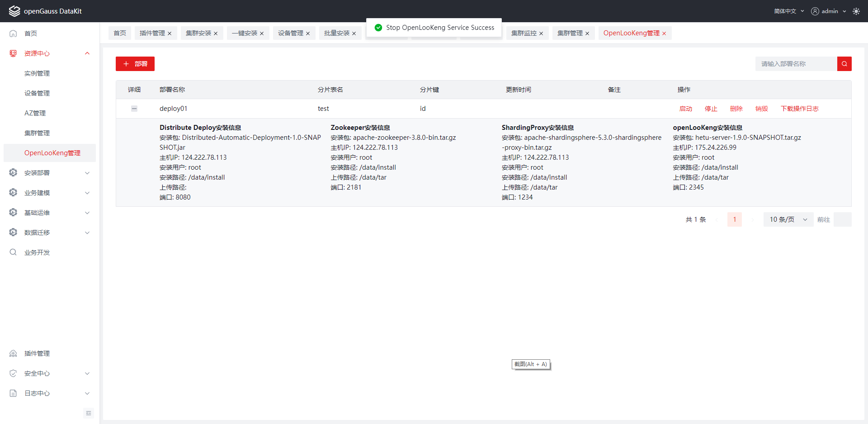Click 下载操作日志 link for deploy01
The width and height of the screenshot is (868, 424).
tap(799, 109)
